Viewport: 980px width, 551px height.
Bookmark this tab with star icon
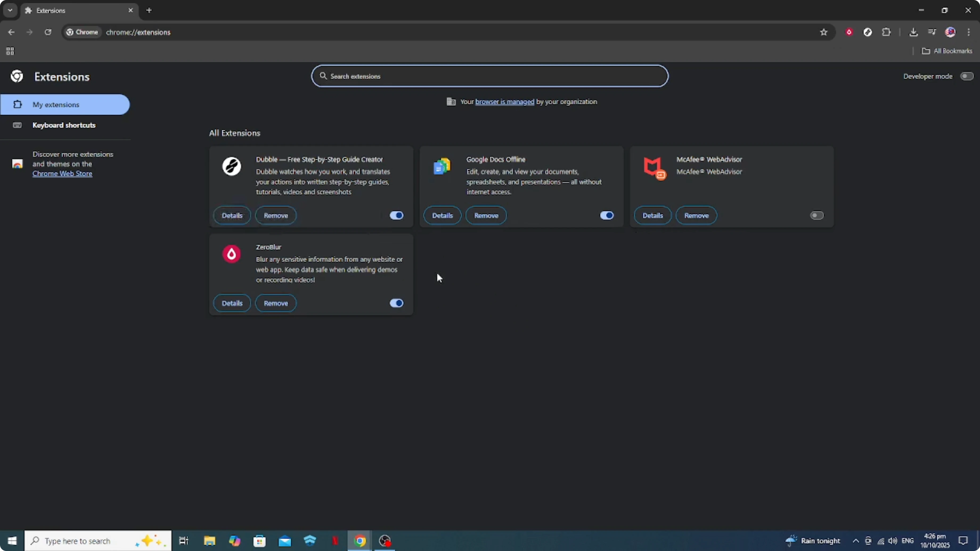tap(824, 32)
